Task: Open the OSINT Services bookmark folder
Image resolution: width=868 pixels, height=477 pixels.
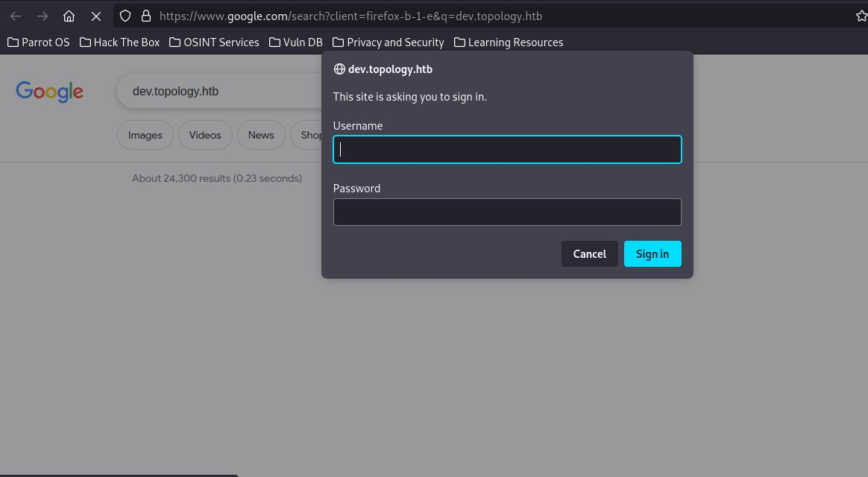Action: point(215,42)
